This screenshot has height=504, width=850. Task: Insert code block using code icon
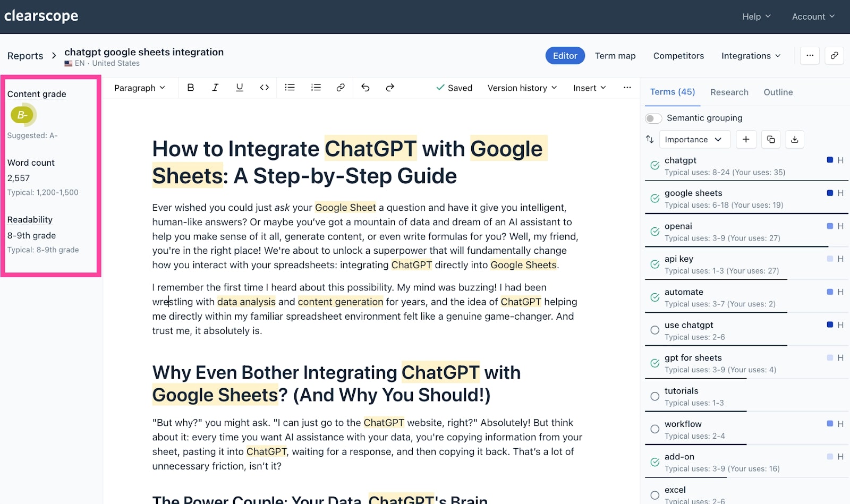point(264,88)
